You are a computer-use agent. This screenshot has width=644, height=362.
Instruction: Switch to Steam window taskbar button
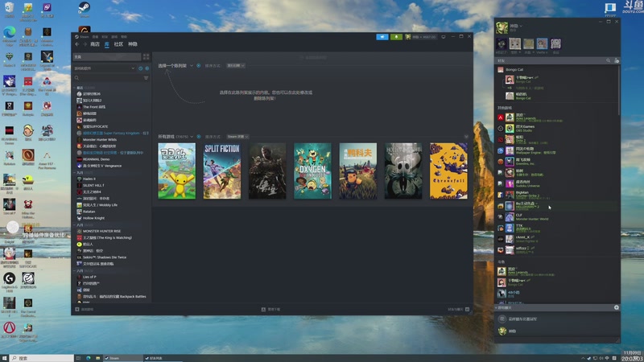[122, 358]
